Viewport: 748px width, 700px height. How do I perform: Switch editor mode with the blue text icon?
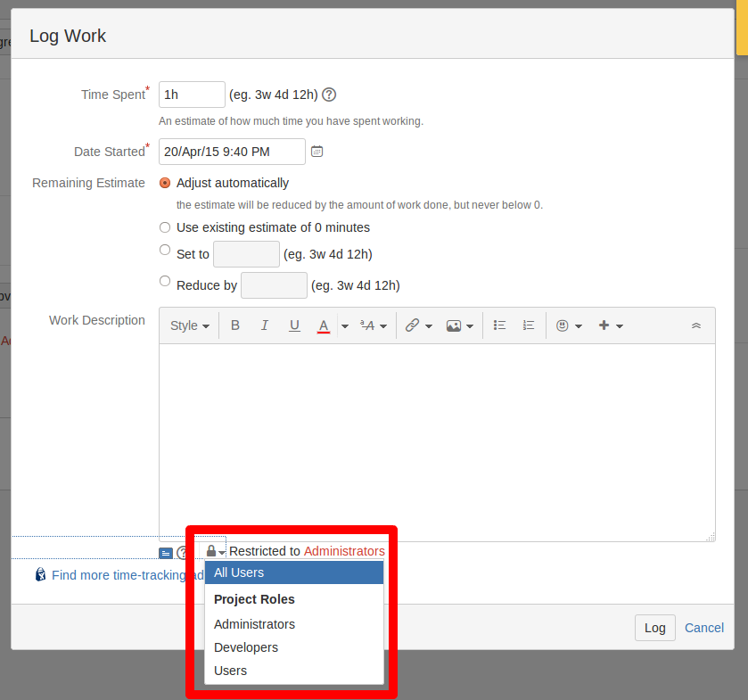pyautogui.click(x=166, y=553)
